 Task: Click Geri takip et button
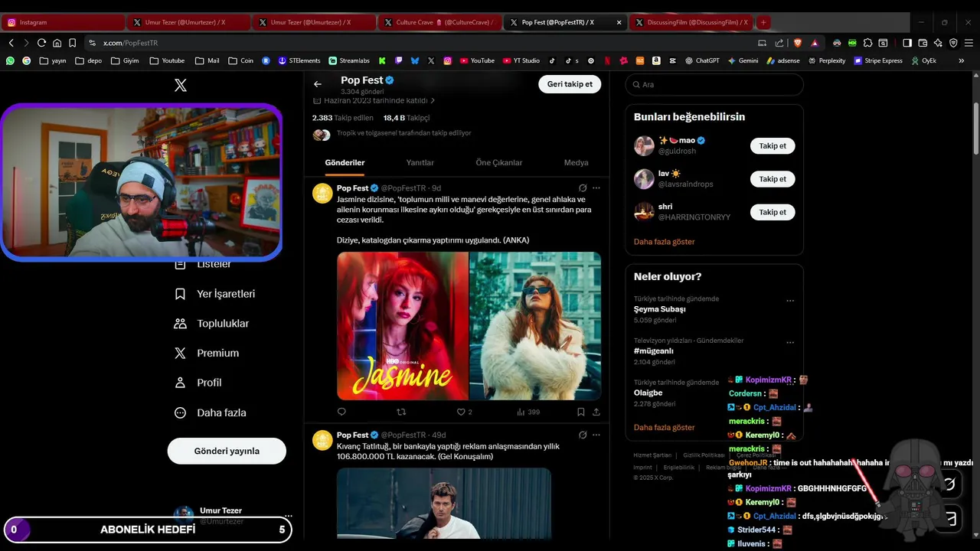coord(570,84)
